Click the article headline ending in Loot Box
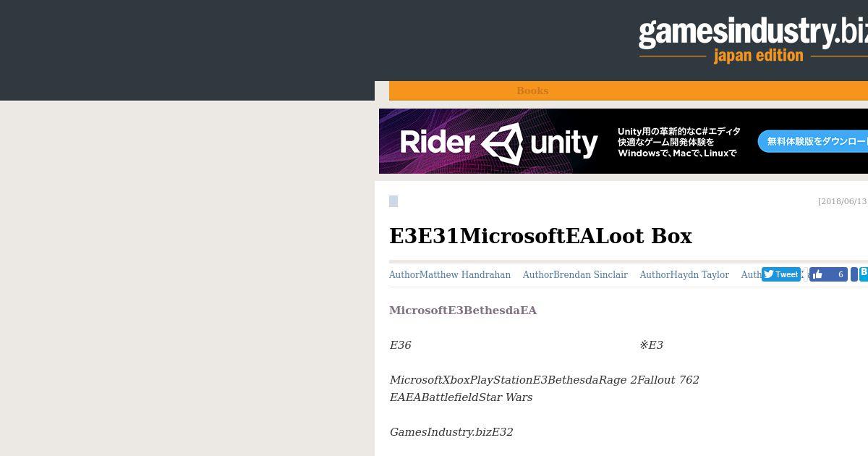868x456 pixels. [540, 236]
